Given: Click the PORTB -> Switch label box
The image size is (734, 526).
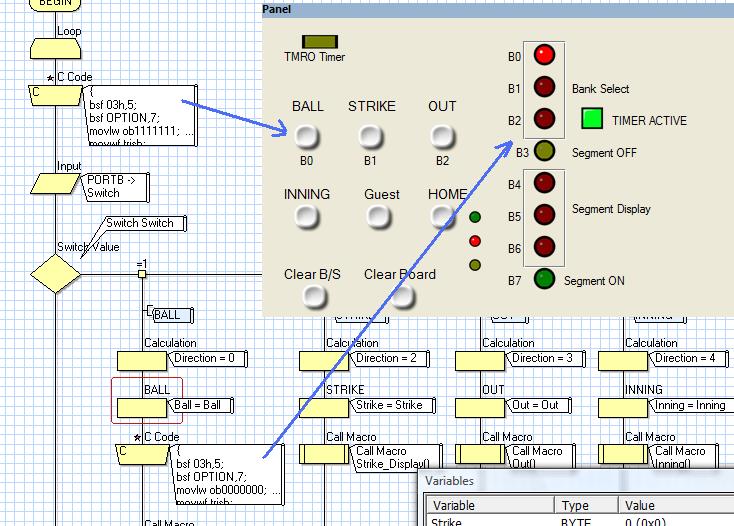Looking at the screenshot, I should (117, 187).
